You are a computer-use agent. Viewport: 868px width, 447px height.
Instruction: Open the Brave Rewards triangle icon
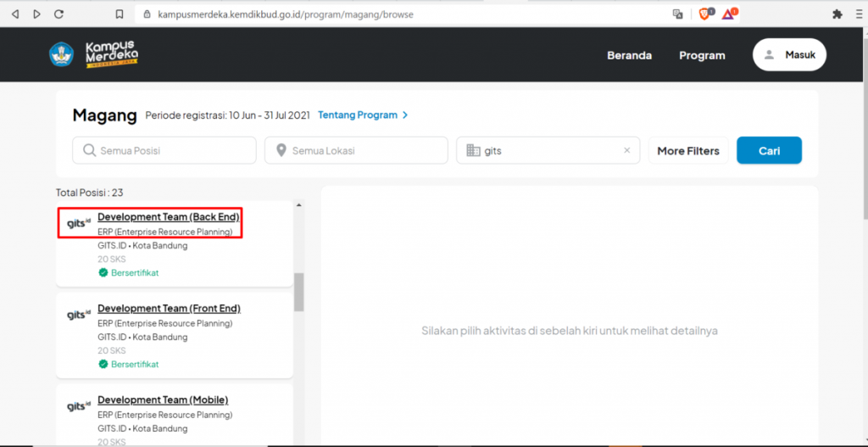click(728, 14)
